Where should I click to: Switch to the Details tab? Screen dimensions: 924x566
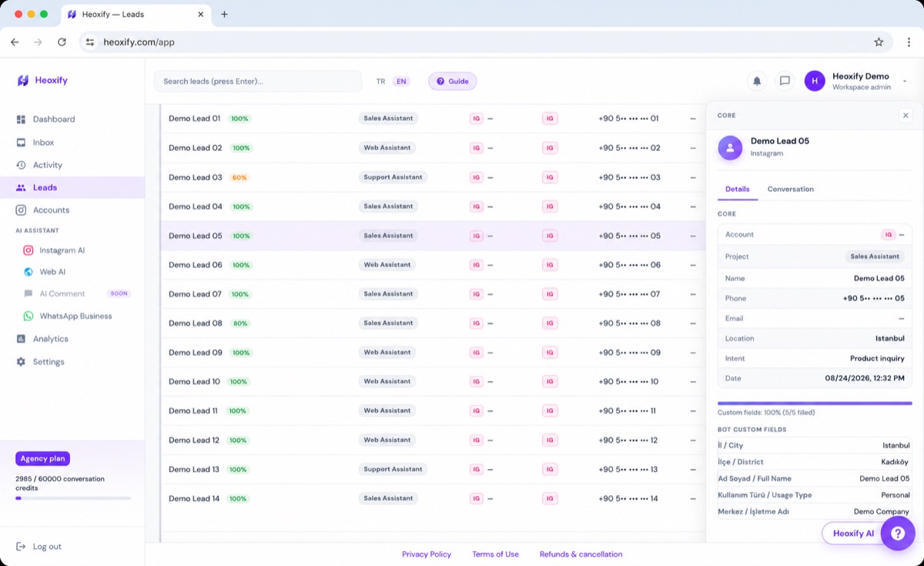[737, 189]
